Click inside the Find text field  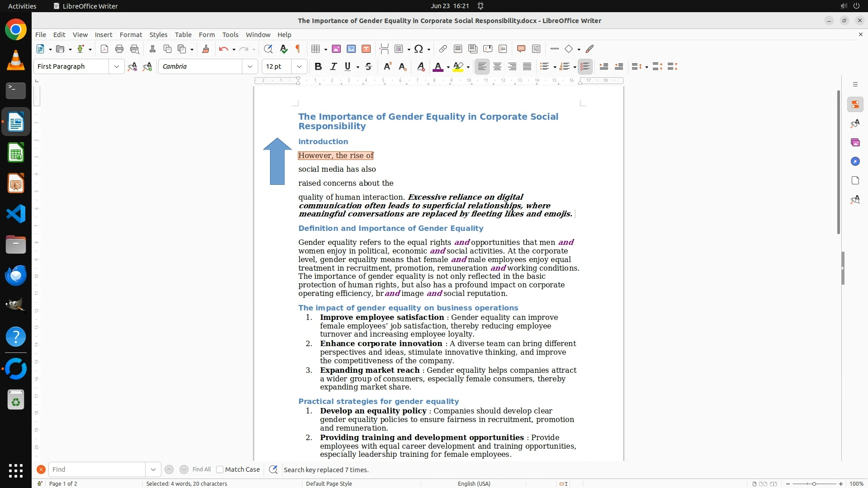point(97,469)
